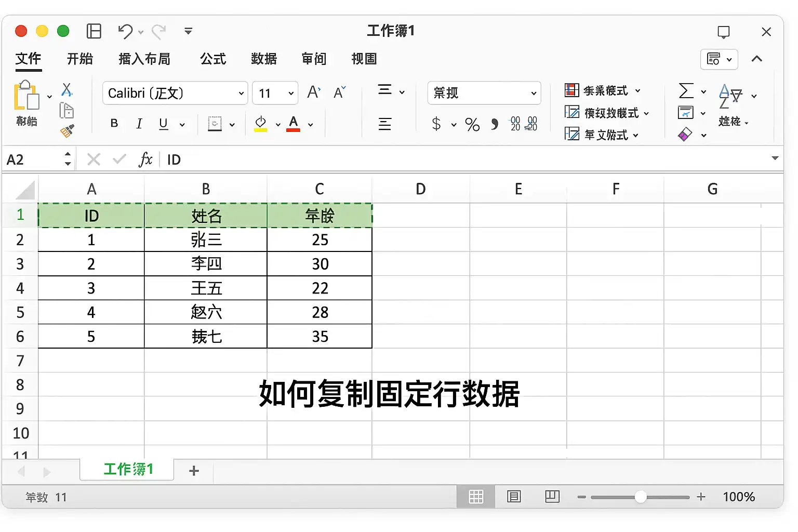Viewport: 798px width, 532px height.
Task: Click the zoom in plus button
Action: click(701, 497)
